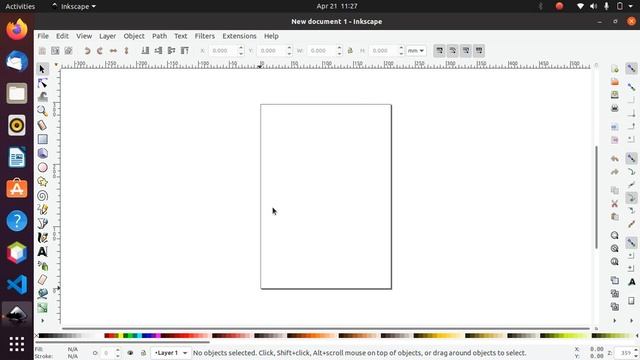The width and height of the screenshot is (640, 360).
Task: Click the Save document icon
Action: tap(615, 95)
